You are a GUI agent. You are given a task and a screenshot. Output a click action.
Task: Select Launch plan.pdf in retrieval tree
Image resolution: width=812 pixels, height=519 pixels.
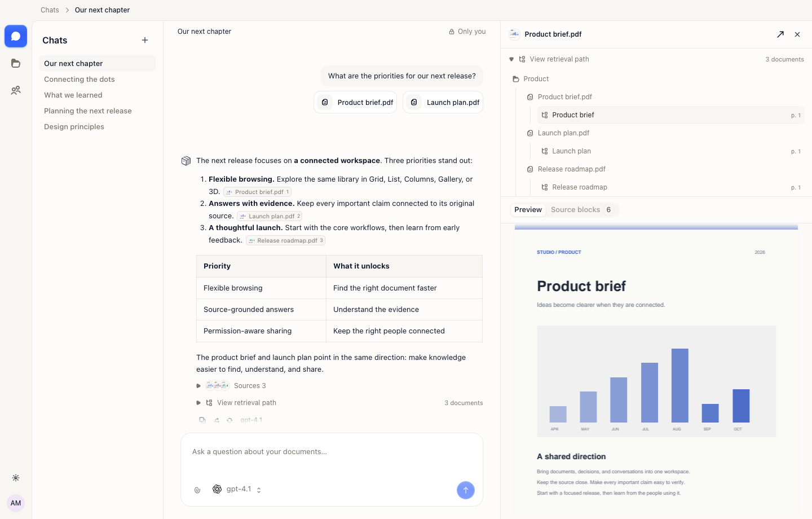pyautogui.click(x=558, y=133)
